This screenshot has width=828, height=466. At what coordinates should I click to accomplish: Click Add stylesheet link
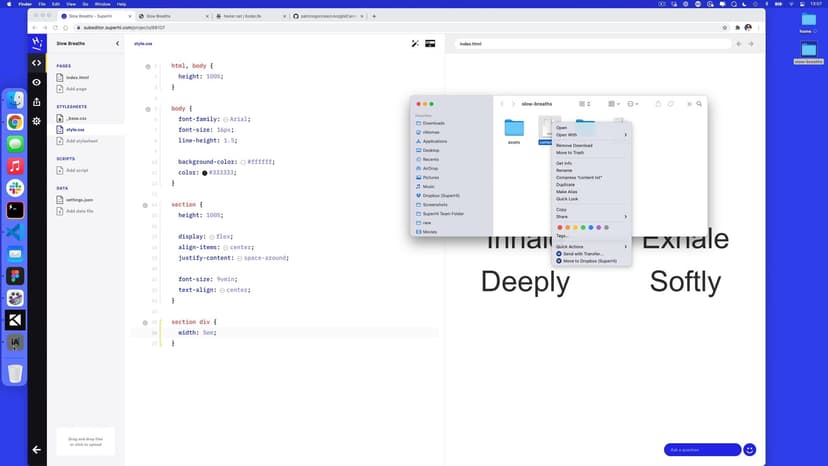tap(81, 141)
